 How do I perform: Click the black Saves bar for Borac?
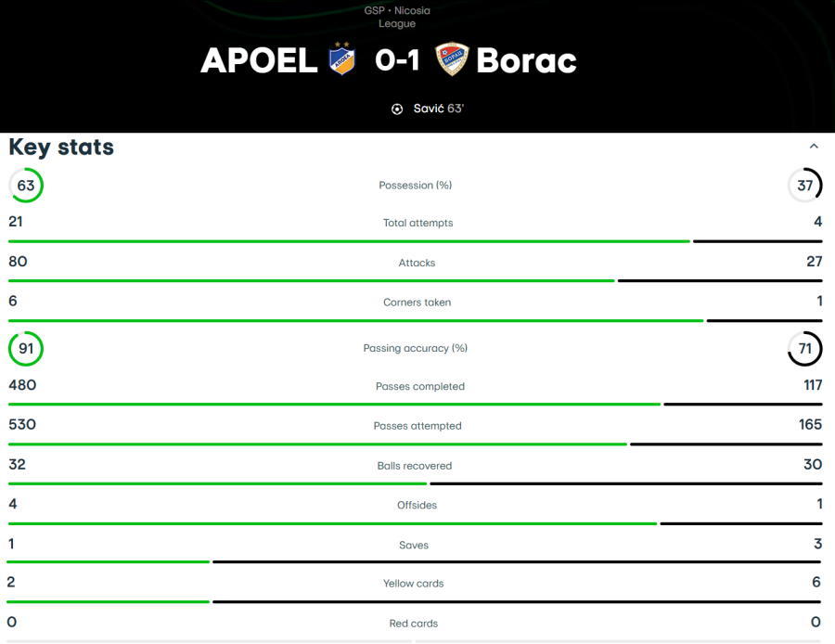coord(516,561)
